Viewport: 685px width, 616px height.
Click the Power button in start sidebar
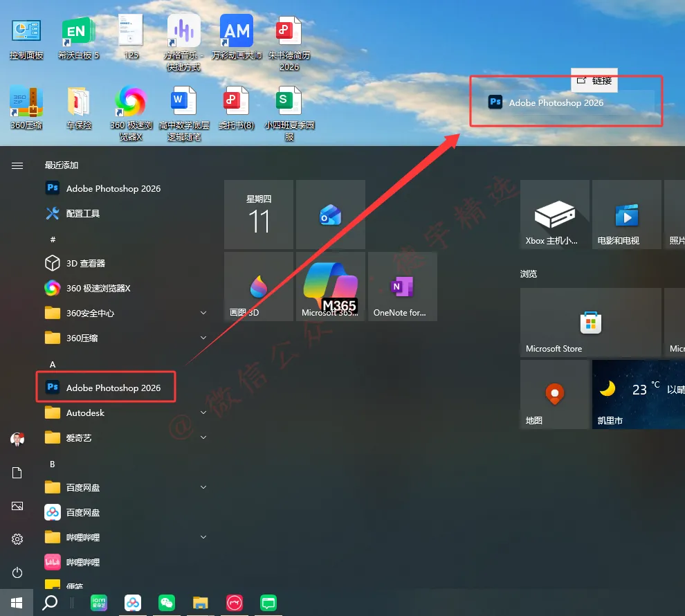pyautogui.click(x=17, y=572)
